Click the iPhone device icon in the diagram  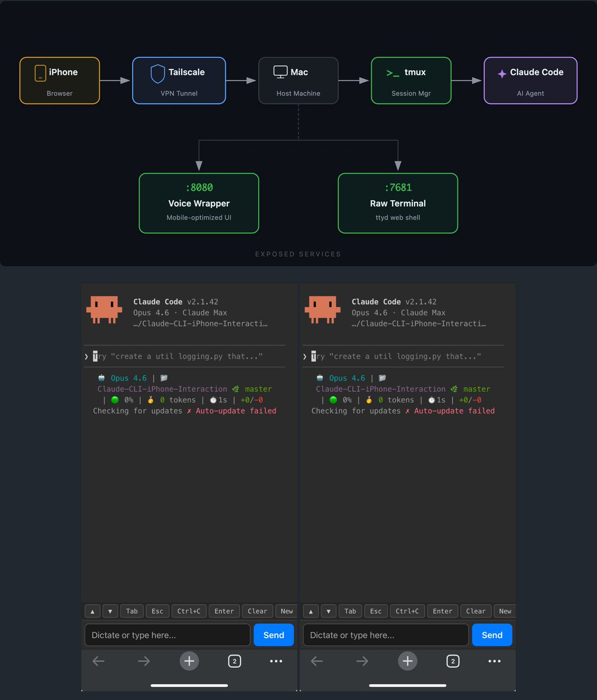click(x=40, y=73)
